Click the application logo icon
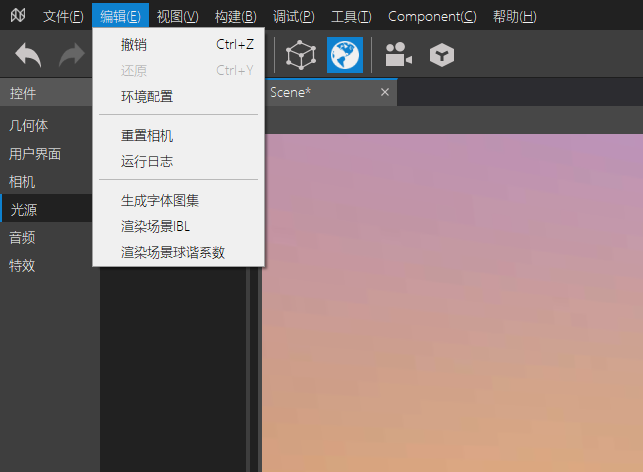643x472 pixels. click(18, 16)
